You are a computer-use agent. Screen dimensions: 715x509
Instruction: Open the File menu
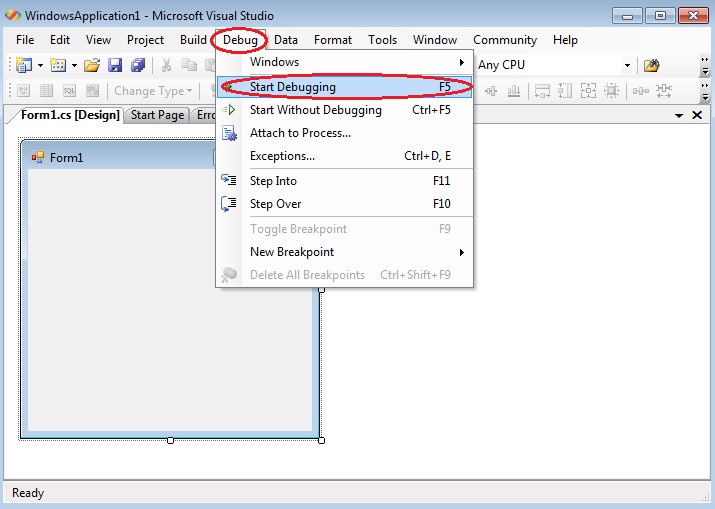point(25,40)
